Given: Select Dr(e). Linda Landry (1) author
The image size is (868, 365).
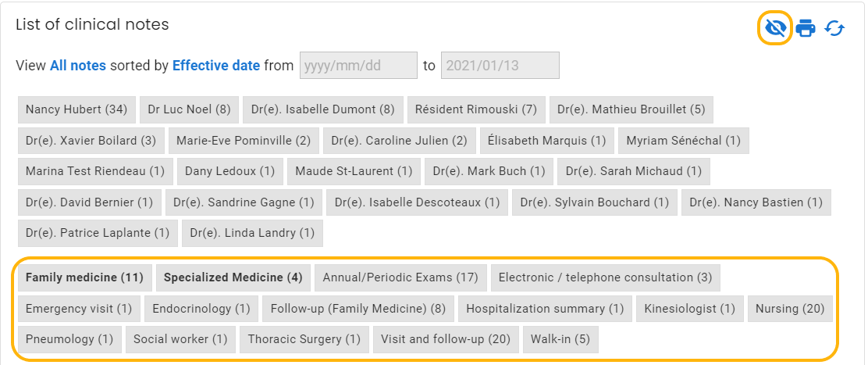Looking at the screenshot, I should click(x=252, y=233).
